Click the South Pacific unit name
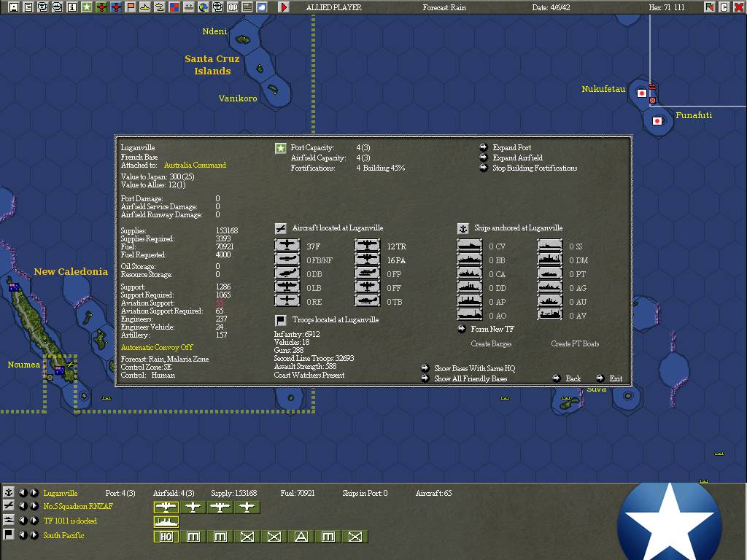The image size is (747, 560). point(63,535)
